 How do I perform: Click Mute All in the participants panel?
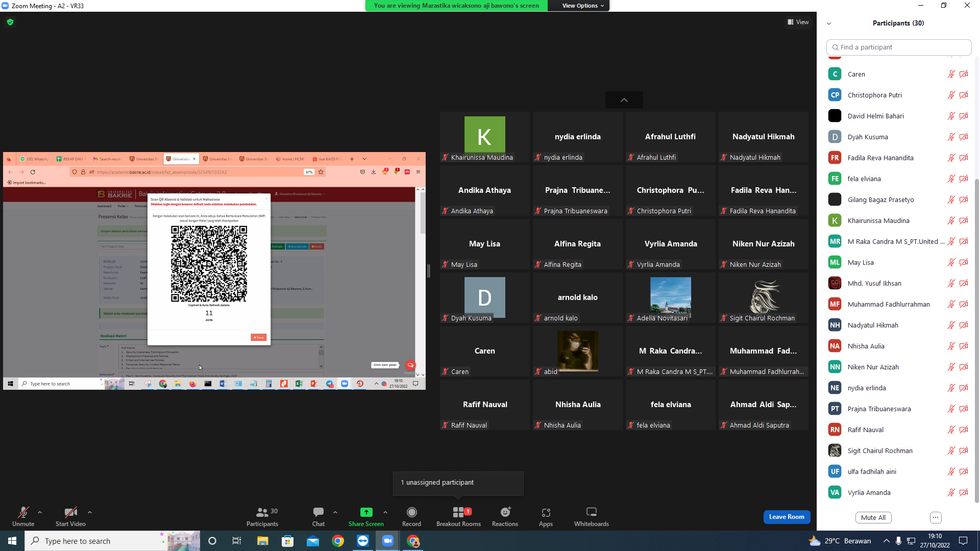(x=873, y=517)
